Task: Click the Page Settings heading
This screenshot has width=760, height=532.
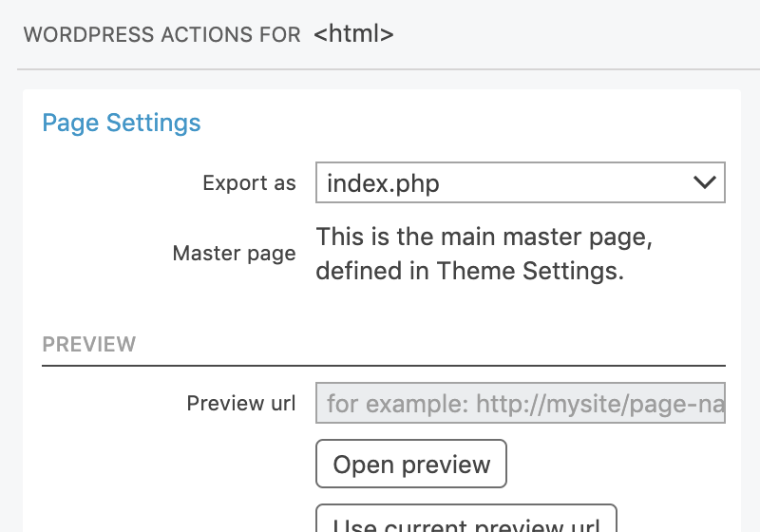Action: point(122,123)
